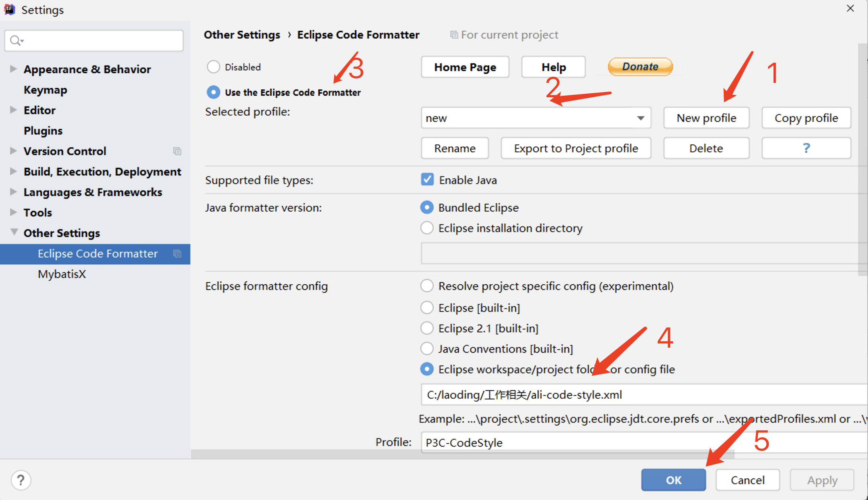Click the settings search field
The image size is (868, 500).
94,41
